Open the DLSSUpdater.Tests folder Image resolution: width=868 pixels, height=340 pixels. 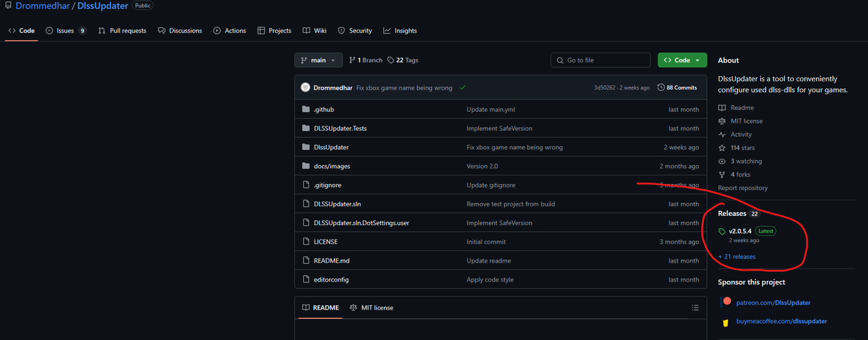coord(340,128)
